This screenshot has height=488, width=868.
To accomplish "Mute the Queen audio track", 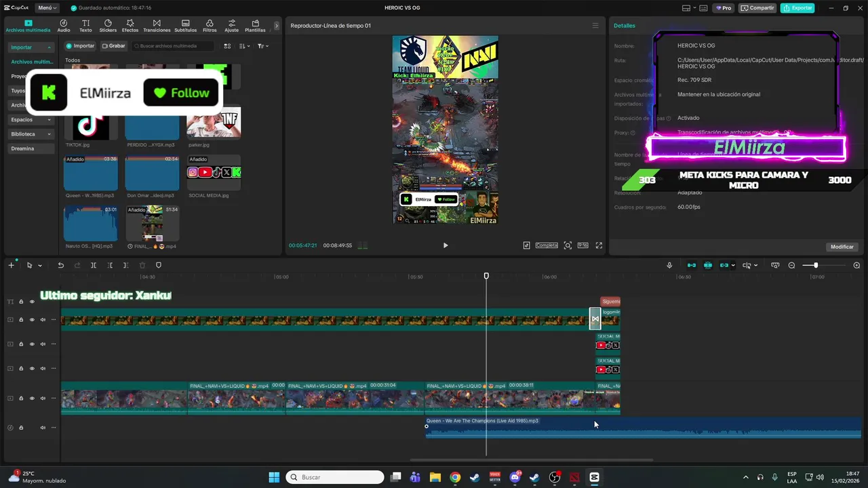I will point(43,428).
